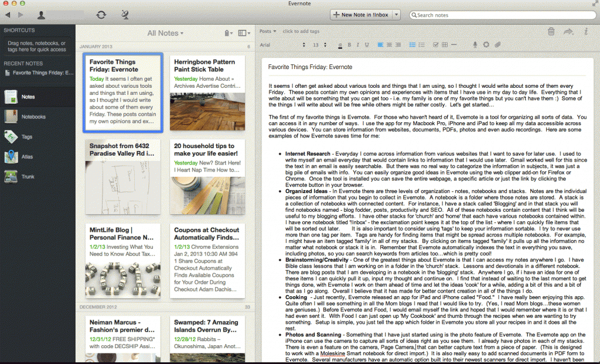Open the text color picker

[x=340, y=44]
